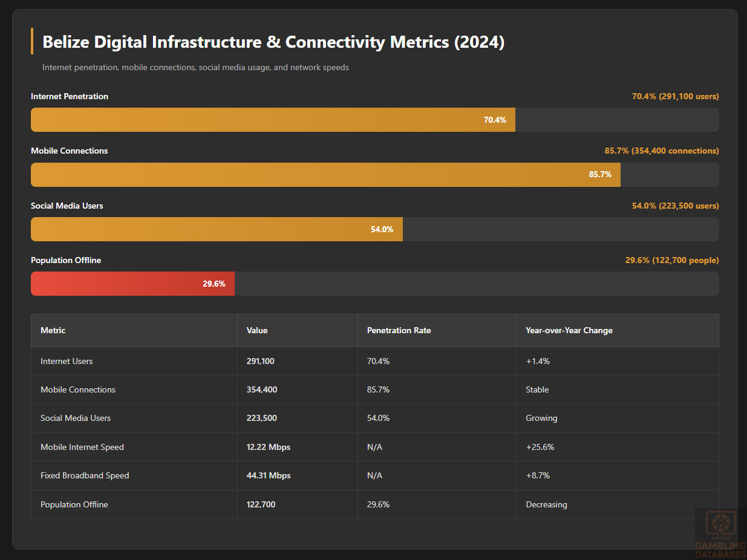
Task: Click the Internet Penetration progress bar
Action: (273, 120)
